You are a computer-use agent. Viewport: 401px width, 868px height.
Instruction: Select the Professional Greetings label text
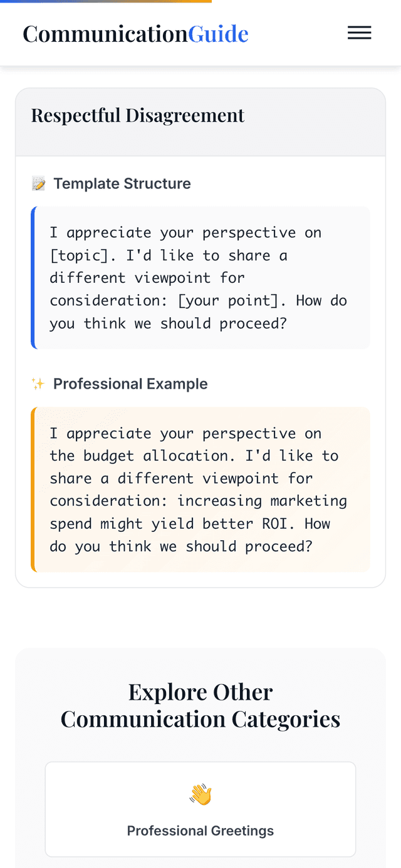point(200,830)
